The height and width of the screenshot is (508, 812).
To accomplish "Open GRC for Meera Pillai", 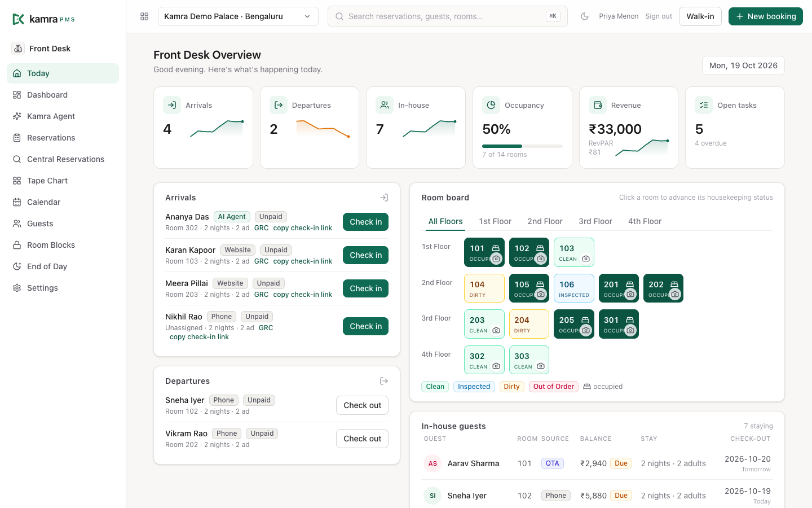I will click(x=261, y=295).
